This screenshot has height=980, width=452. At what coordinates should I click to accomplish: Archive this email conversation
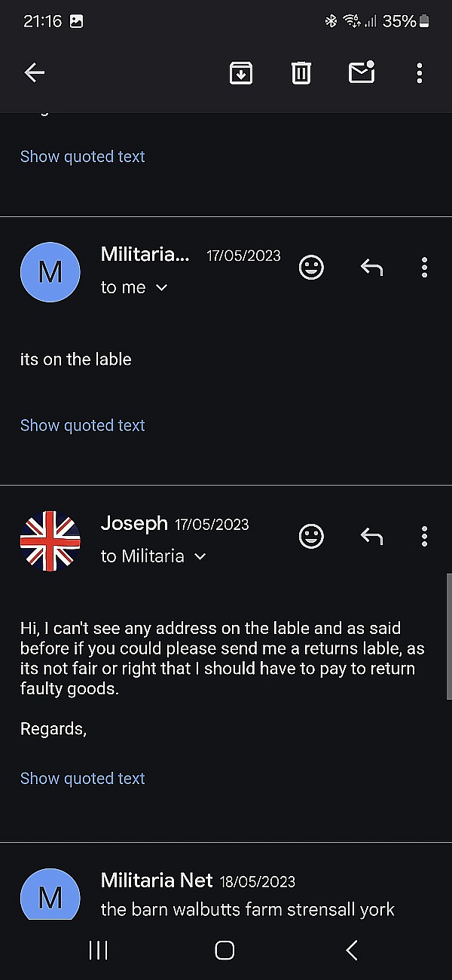[x=240, y=72]
